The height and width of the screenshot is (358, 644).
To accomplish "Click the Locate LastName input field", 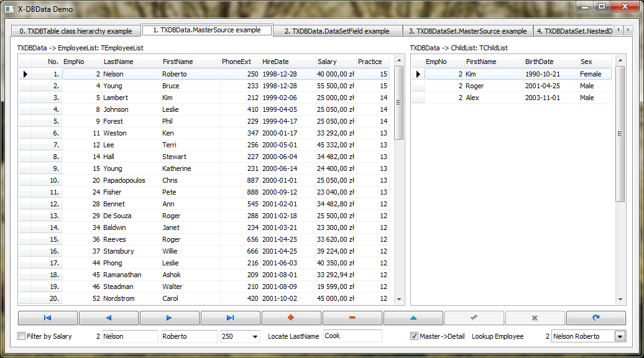I will pyautogui.click(x=352, y=336).
